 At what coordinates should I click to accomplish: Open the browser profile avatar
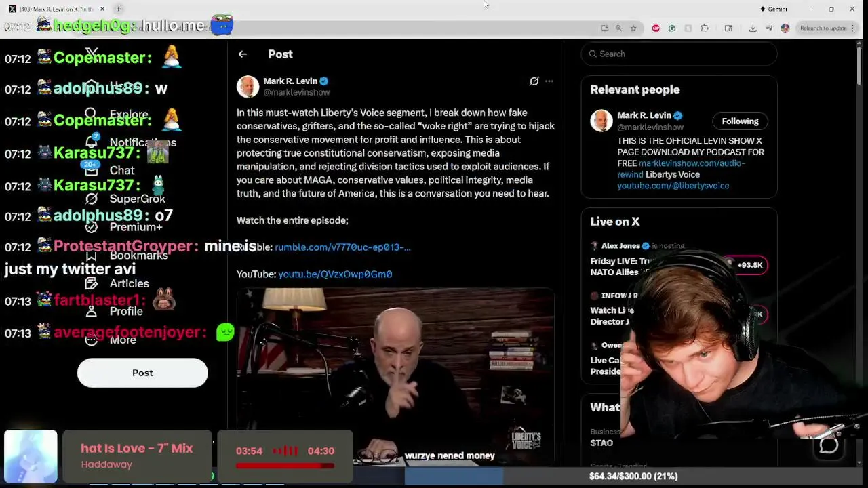point(785,28)
